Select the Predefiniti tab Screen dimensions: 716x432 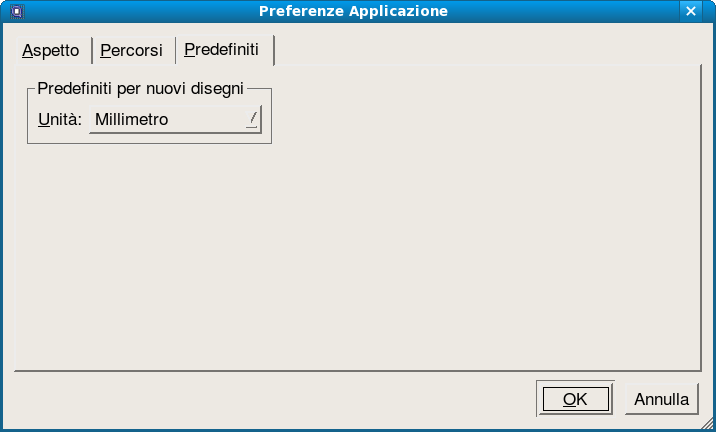point(222,49)
